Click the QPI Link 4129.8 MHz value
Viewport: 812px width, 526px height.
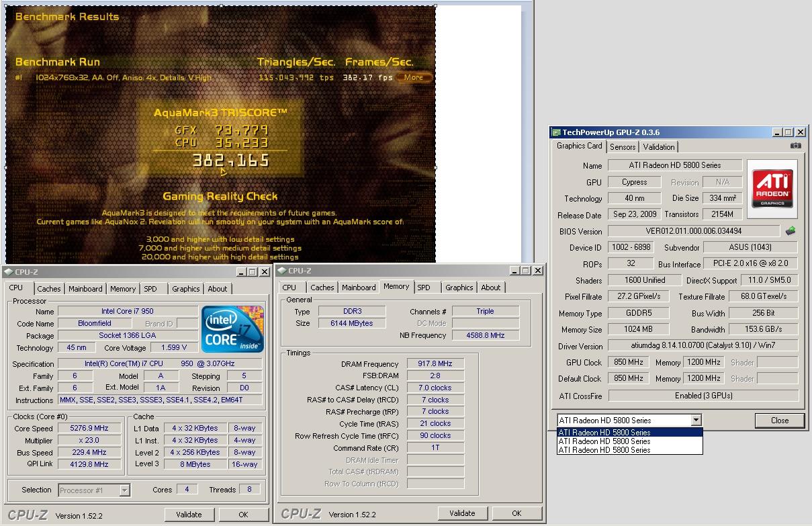(89, 464)
